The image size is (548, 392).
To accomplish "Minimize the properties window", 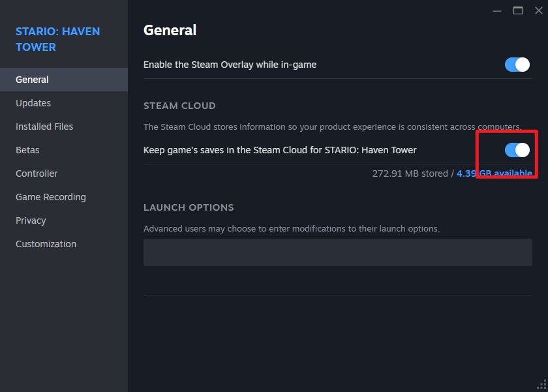I will (x=497, y=10).
